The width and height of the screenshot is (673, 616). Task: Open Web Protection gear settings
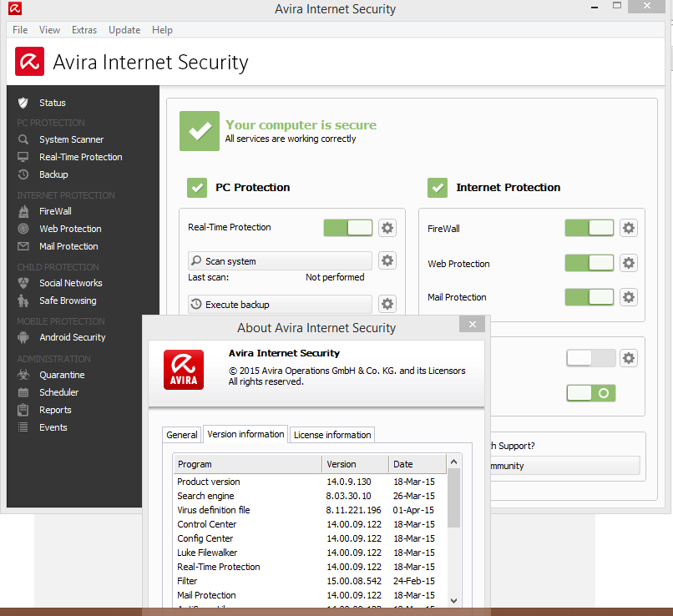point(628,263)
